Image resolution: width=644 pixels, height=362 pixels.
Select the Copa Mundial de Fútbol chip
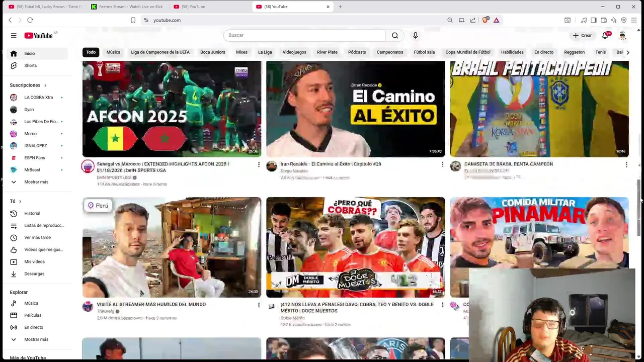tap(468, 52)
